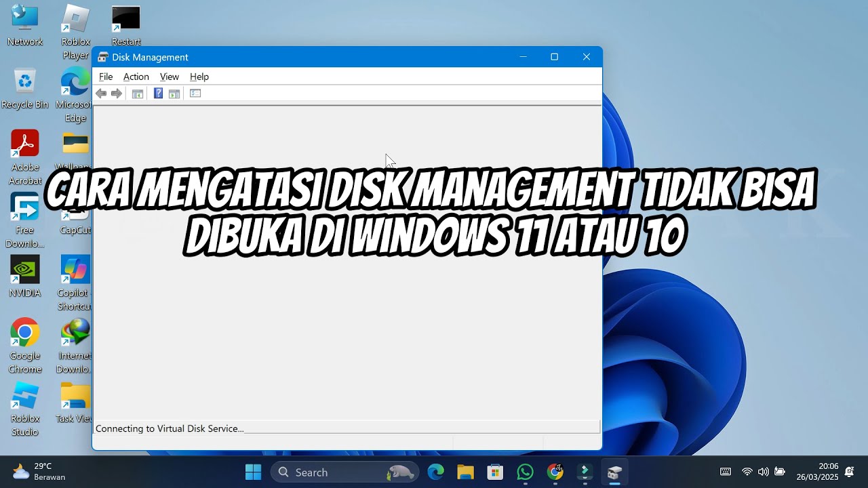Click the Disk Management taskbar icon
Image resolution: width=868 pixels, height=488 pixels.
pyautogui.click(x=614, y=472)
